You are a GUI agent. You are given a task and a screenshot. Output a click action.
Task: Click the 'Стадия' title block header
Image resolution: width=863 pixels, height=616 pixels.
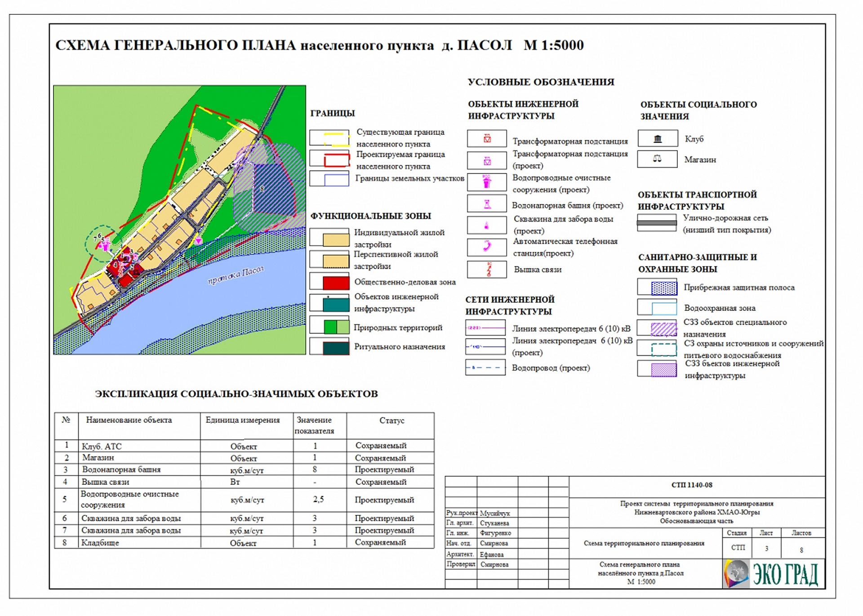click(736, 533)
